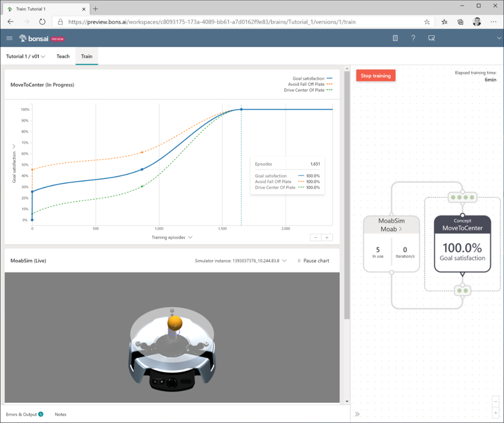
Task: Expand the Tutorial 1 / v01 version dropdown
Action: pyautogui.click(x=25, y=56)
